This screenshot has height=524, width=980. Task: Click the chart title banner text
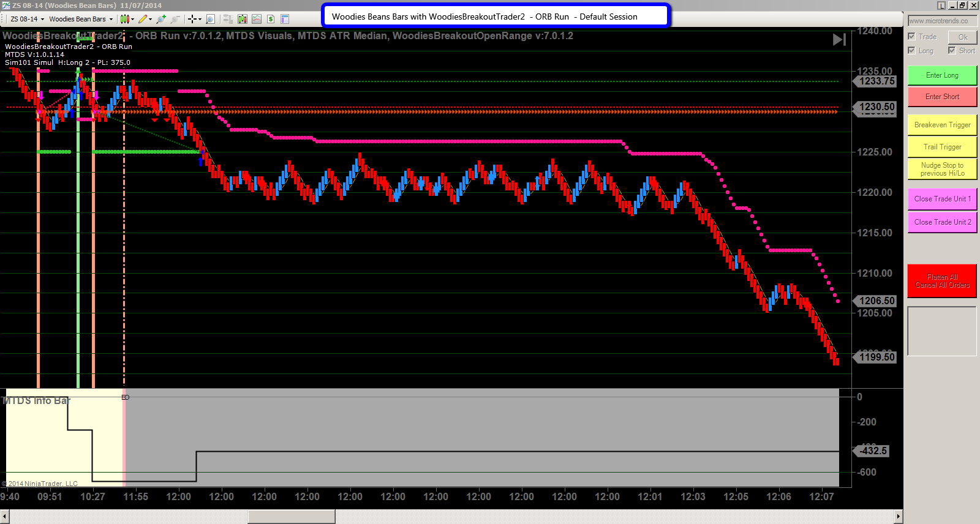pos(484,17)
